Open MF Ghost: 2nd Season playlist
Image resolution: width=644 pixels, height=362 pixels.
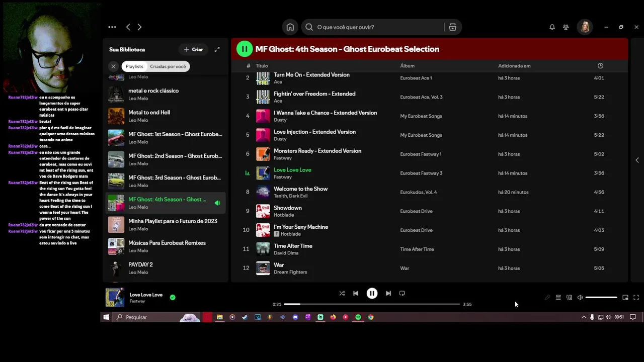click(x=166, y=159)
